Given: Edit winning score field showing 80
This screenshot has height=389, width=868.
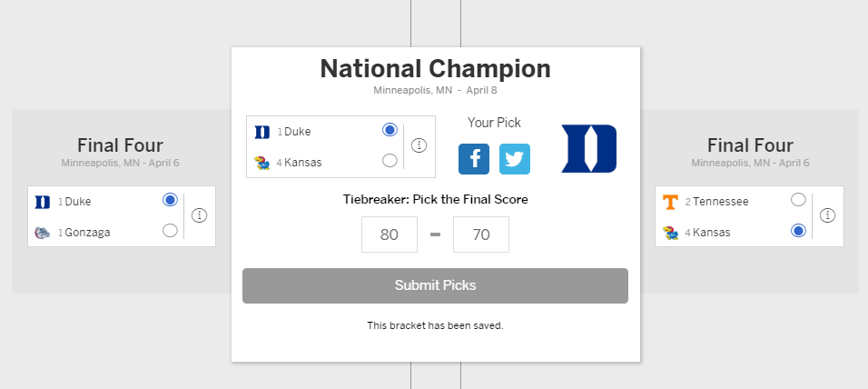Looking at the screenshot, I should pyautogui.click(x=390, y=234).
